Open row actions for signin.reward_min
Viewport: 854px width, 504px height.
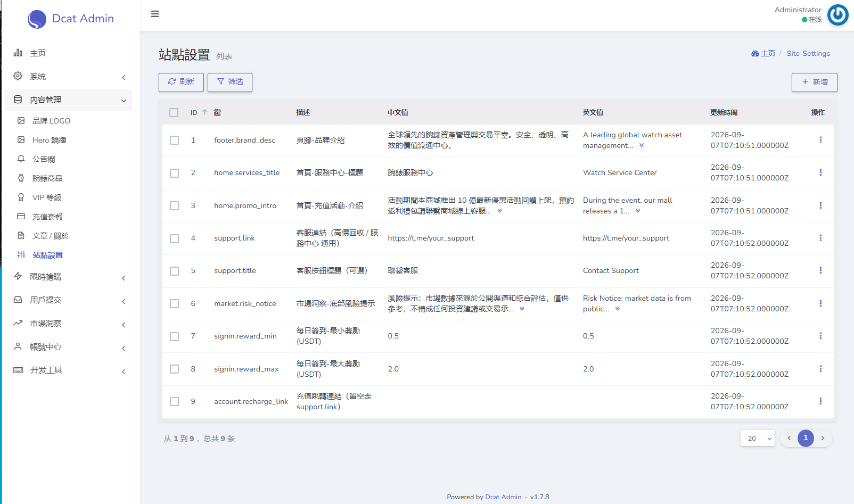(x=820, y=336)
